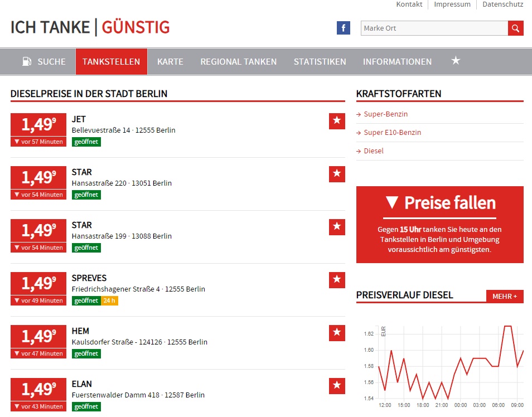Open the STAR station on Hansastraße 220
The width and height of the screenshot is (532, 417).
coord(82,172)
